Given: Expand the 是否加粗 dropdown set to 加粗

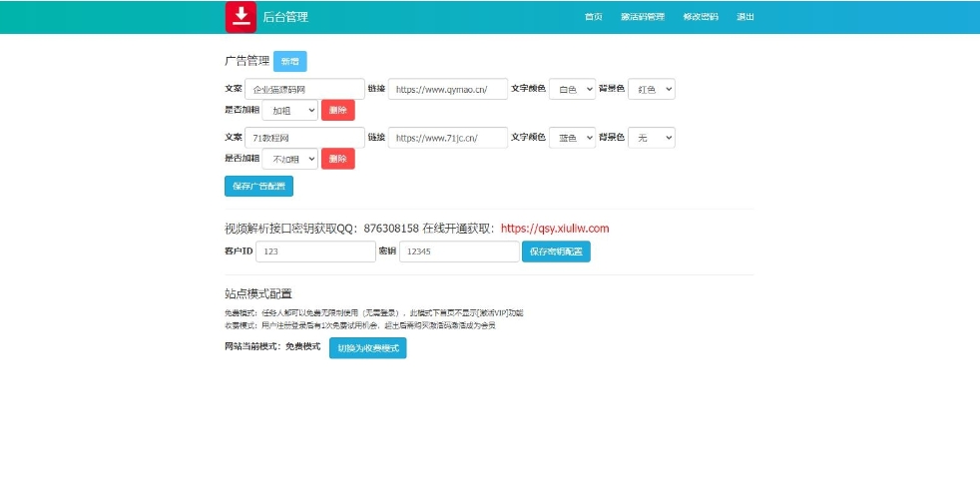Looking at the screenshot, I should coord(289,110).
